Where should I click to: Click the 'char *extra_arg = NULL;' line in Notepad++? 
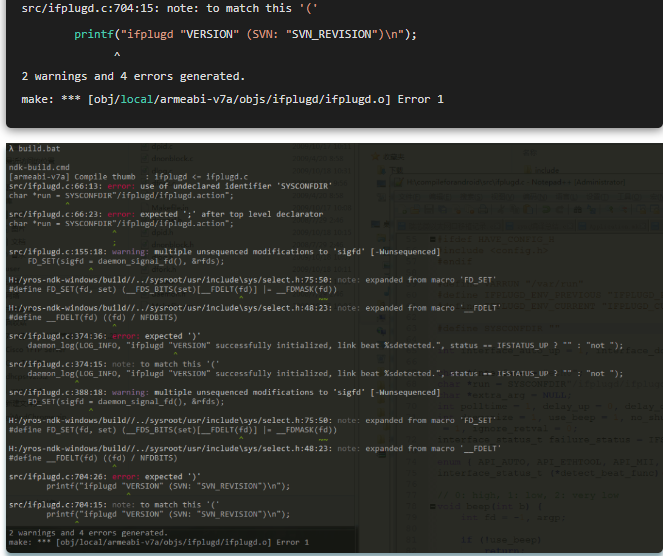[504, 395]
